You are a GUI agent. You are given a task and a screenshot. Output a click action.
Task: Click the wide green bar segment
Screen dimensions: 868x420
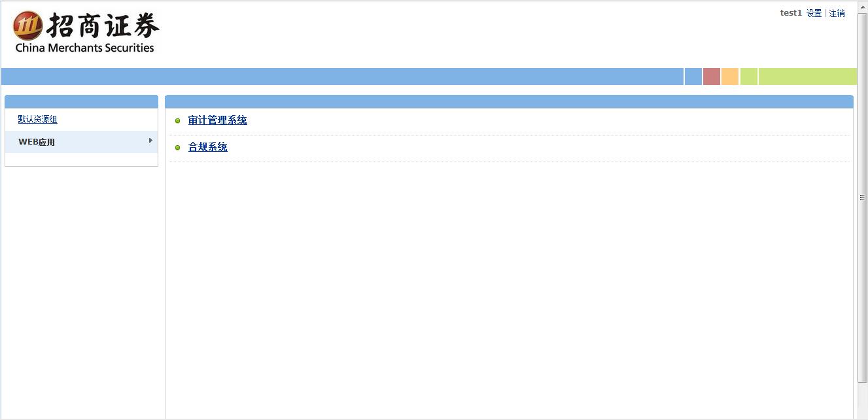pos(808,77)
